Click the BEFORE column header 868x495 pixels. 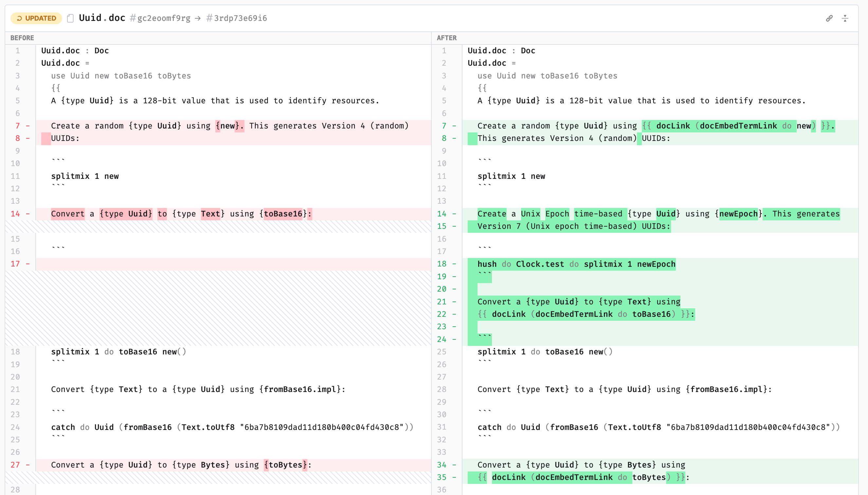(22, 38)
